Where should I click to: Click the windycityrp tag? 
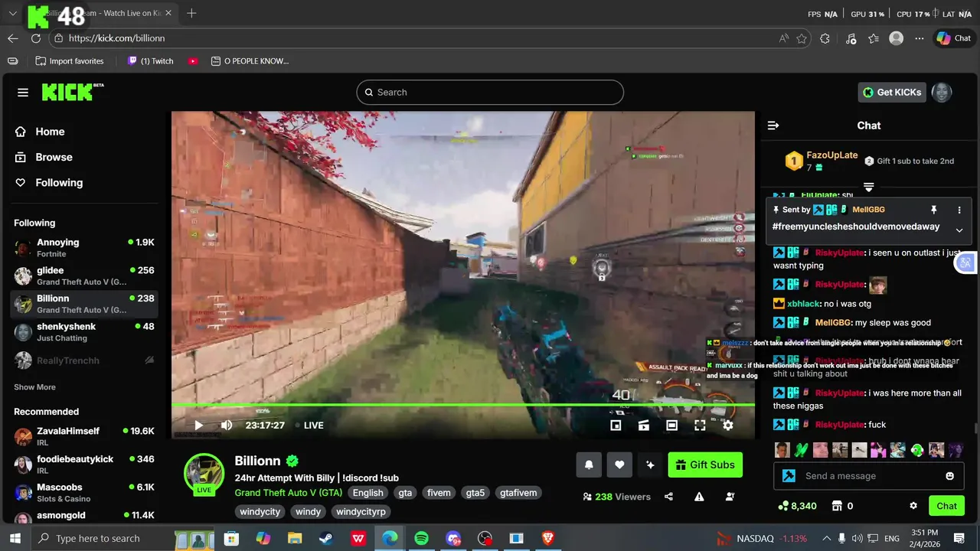[x=361, y=512]
